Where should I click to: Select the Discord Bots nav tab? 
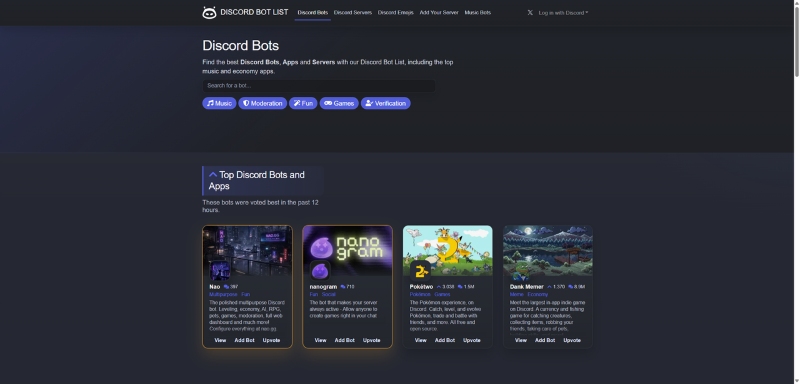(313, 13)
